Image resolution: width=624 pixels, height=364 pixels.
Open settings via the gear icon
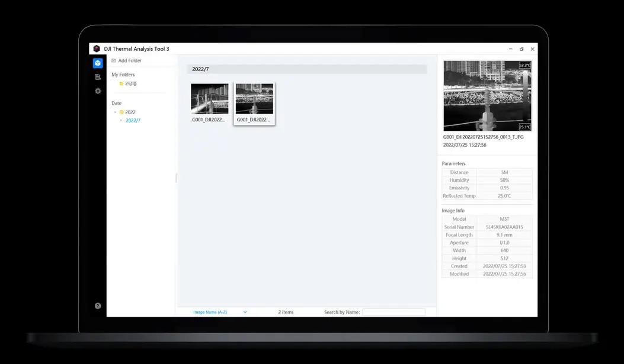[x=98, y=91]
